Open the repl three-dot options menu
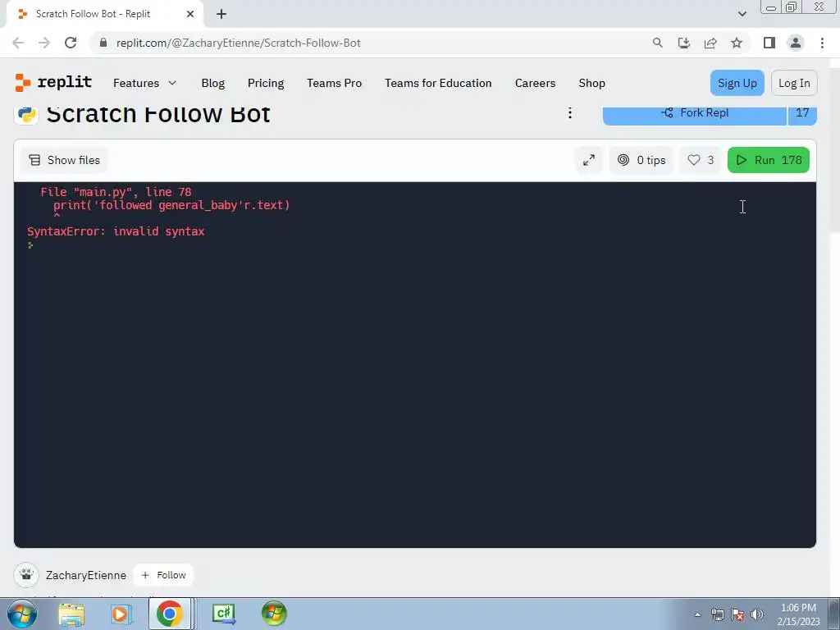 click(570, 113)
